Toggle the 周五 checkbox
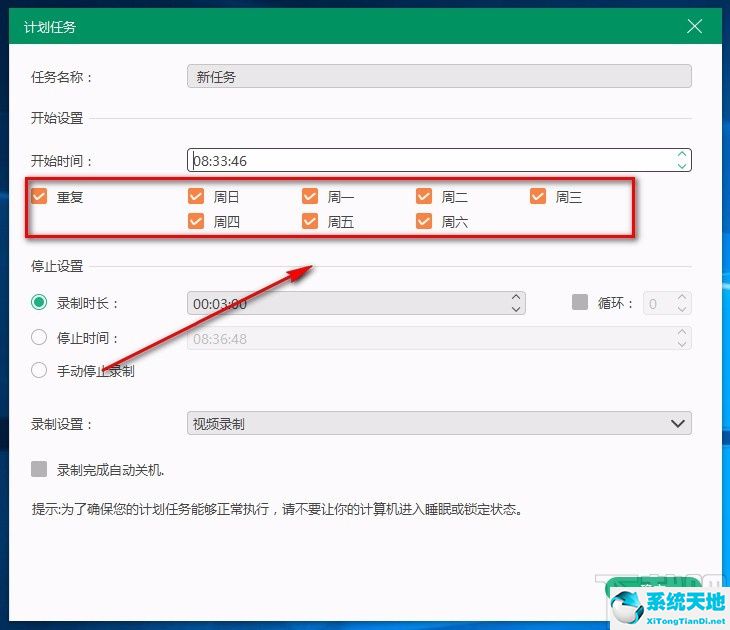 click(x=310, y=221)
